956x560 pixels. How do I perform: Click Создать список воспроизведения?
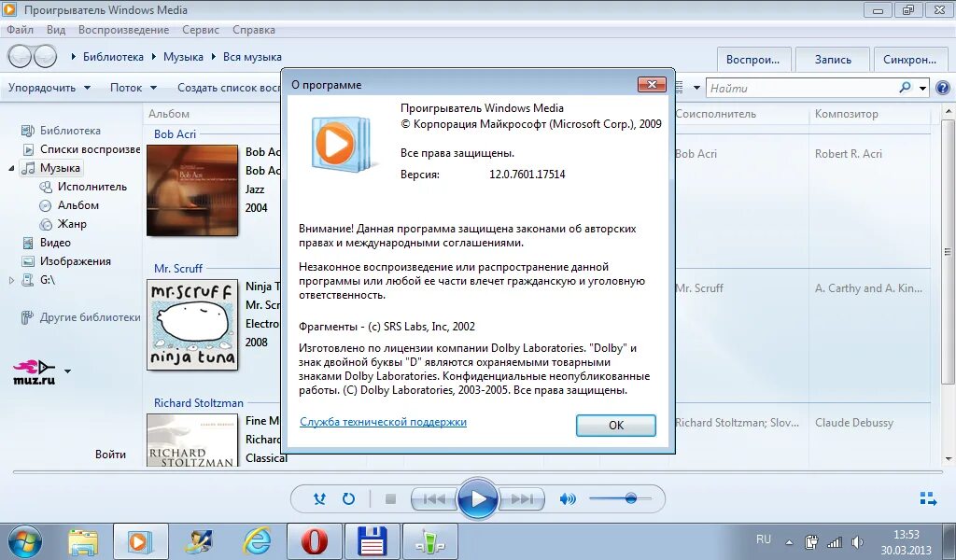click(229, 88)
